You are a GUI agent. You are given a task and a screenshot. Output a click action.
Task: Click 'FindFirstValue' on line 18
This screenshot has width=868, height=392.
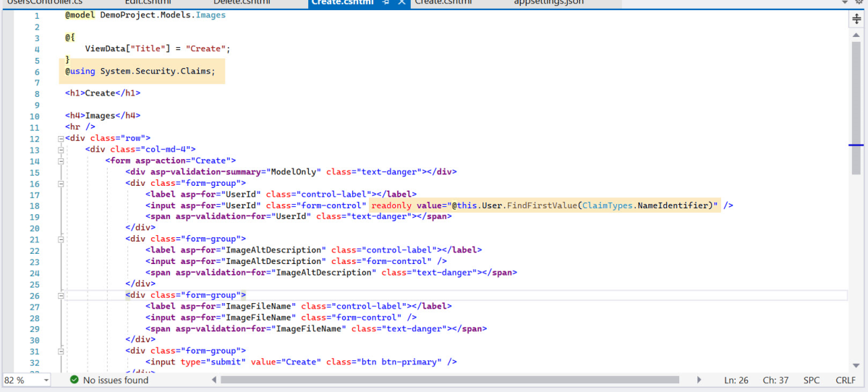[542, 205]
